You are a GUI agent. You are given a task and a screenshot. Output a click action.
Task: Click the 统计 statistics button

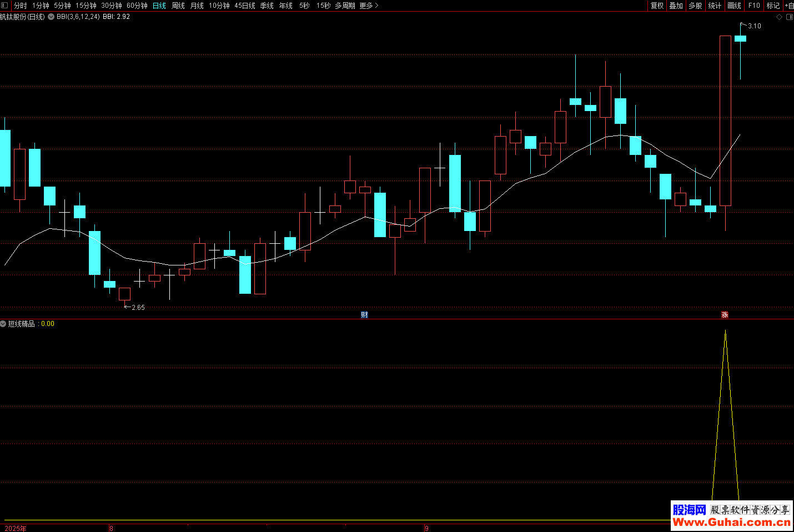[x=715, y=6]
